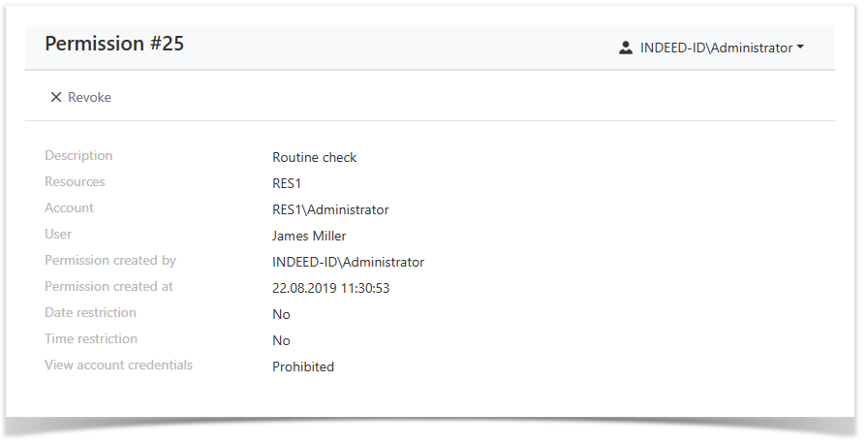Click the Time restriction label
Viewport: 868px width, 445px height.
point(91,338)
